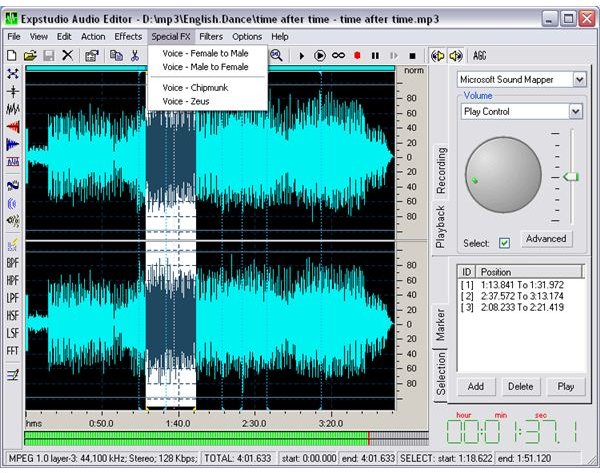Click the blue echo waves icon in sidebar
600x473 pixels.
tap(13, 203)
